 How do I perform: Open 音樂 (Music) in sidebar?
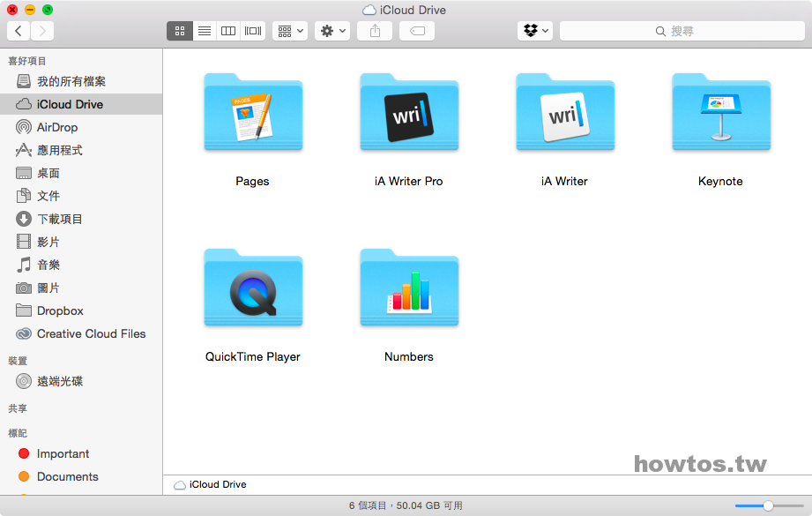(x=81, y=265)
